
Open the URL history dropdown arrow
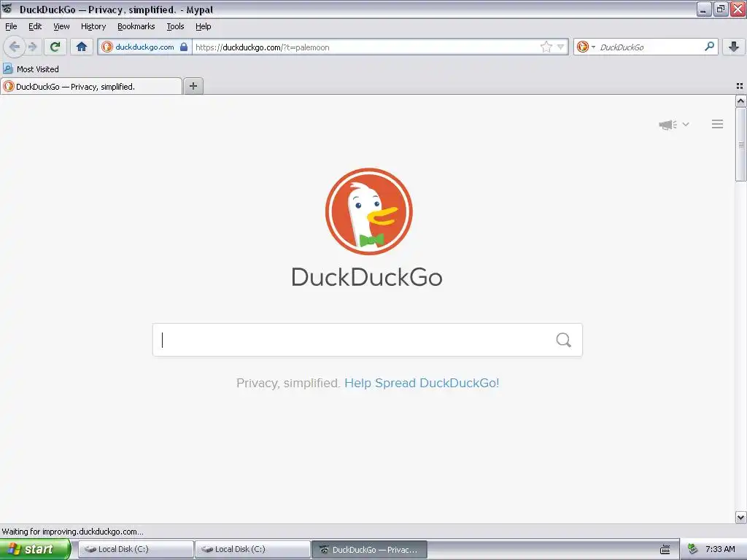[561, 47]
